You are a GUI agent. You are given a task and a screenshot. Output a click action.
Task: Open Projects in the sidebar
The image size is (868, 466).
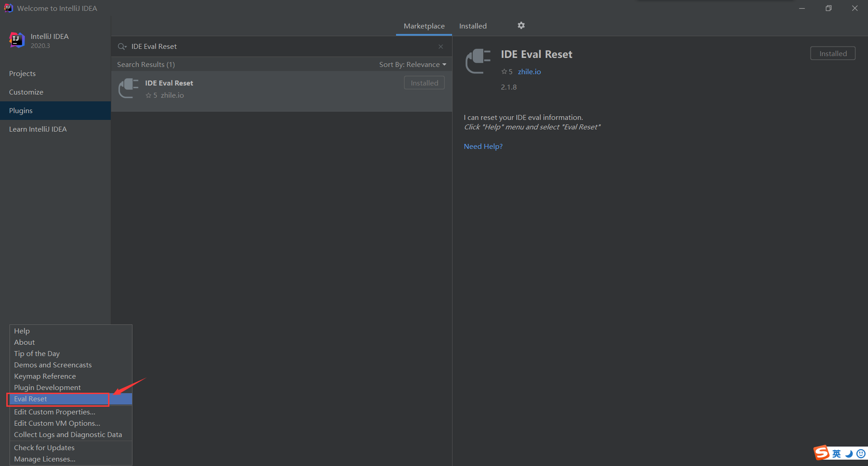point(55,74)
